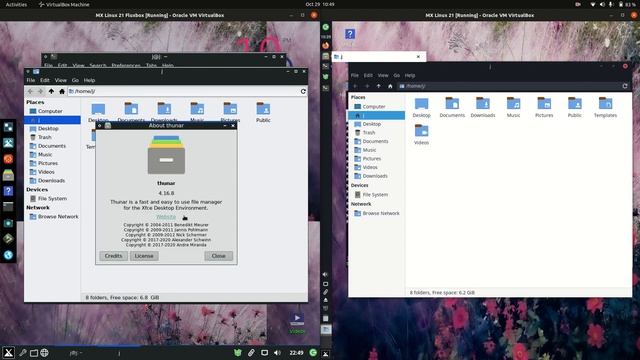Click back arrow in left Thunar toolbar
640x360 pixels.
pos(30,91)
